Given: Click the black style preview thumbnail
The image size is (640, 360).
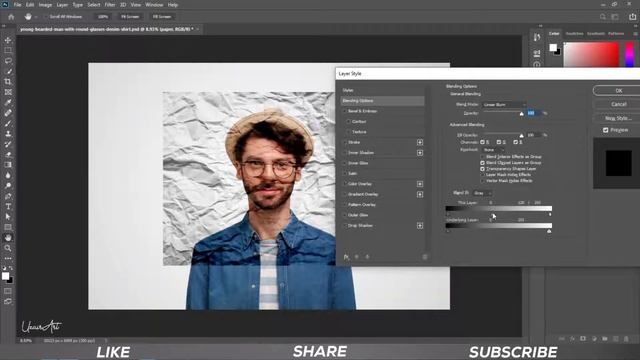Looking at the screenshot, I should point(618,163).
